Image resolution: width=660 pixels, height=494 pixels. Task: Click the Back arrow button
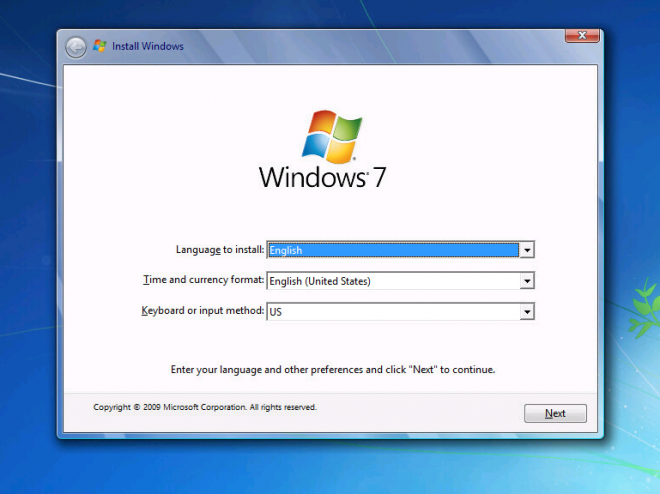[x=76, y=47]
